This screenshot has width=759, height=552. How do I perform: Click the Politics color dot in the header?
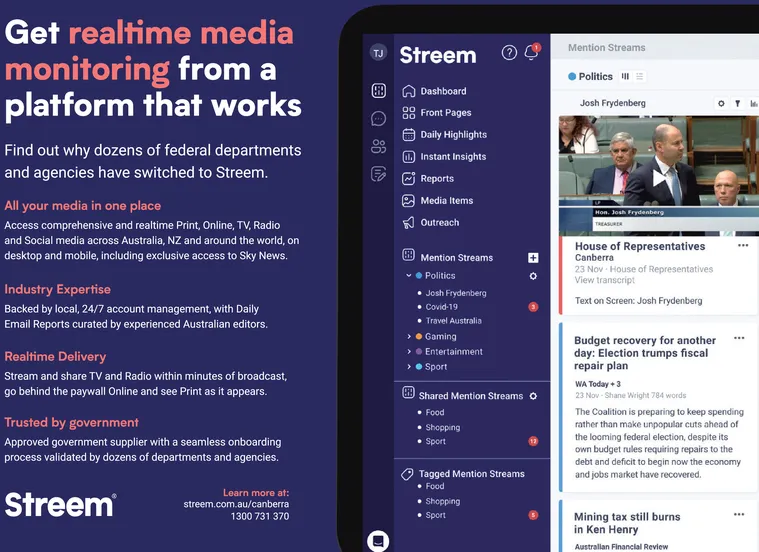tap(572, 77)
